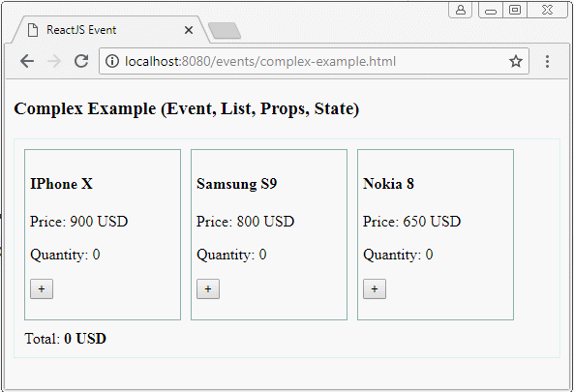The image size is (574, 392).
Task: Open a new tab
Action: [x=225, y=30]
